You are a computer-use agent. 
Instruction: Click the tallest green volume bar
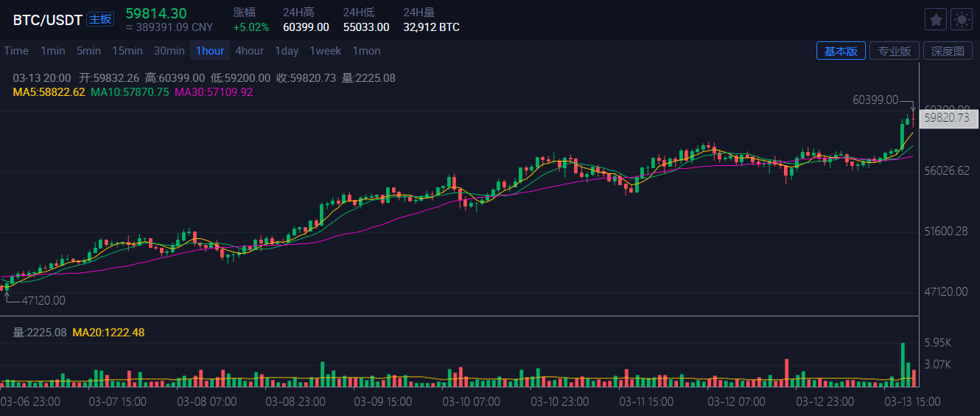click(x=902, y=365)
